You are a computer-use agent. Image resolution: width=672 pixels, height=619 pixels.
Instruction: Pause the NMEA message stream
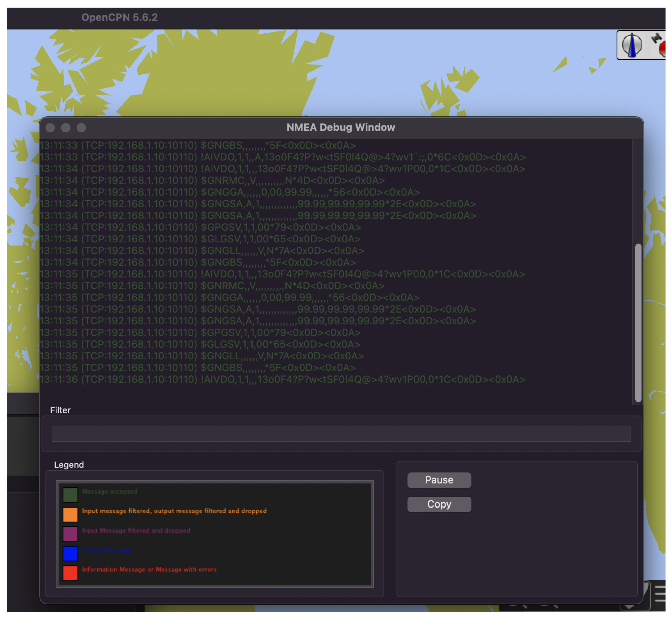coord(439,480)
